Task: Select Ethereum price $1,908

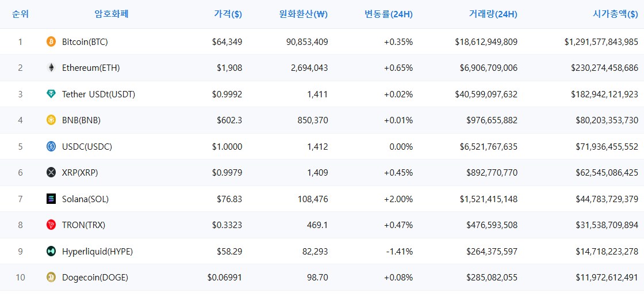Action: (229, 68)
